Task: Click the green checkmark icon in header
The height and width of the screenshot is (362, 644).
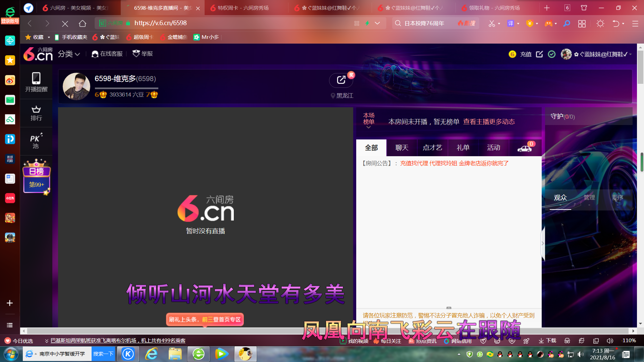Action: click(552, 54)
